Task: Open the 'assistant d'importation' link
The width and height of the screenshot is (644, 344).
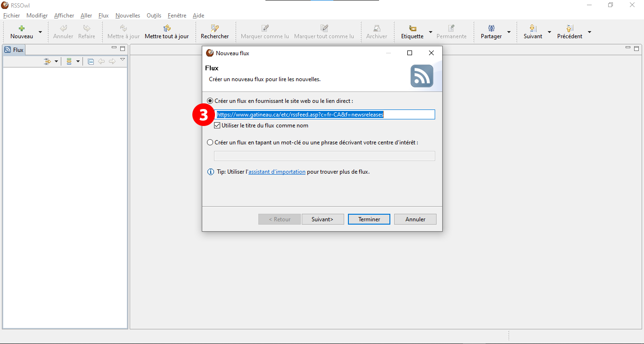Action: pyautogui.click(x=277, y=172)
